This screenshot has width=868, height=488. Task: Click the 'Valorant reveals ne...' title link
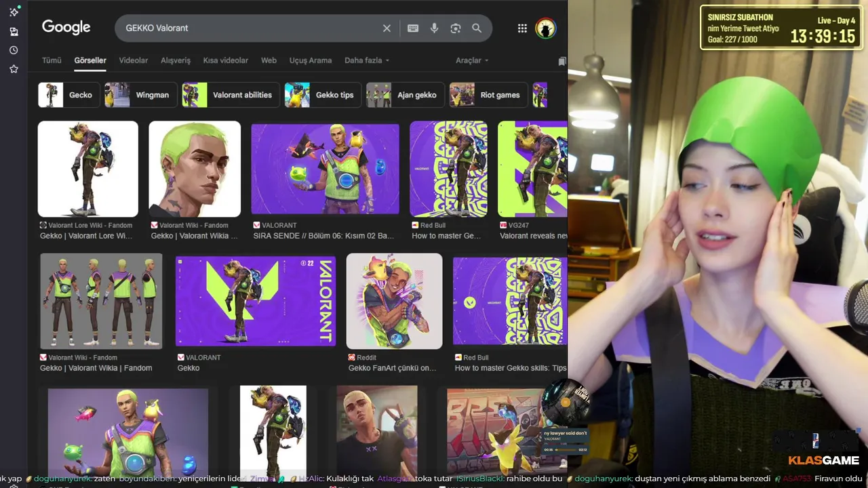point(533,236)
